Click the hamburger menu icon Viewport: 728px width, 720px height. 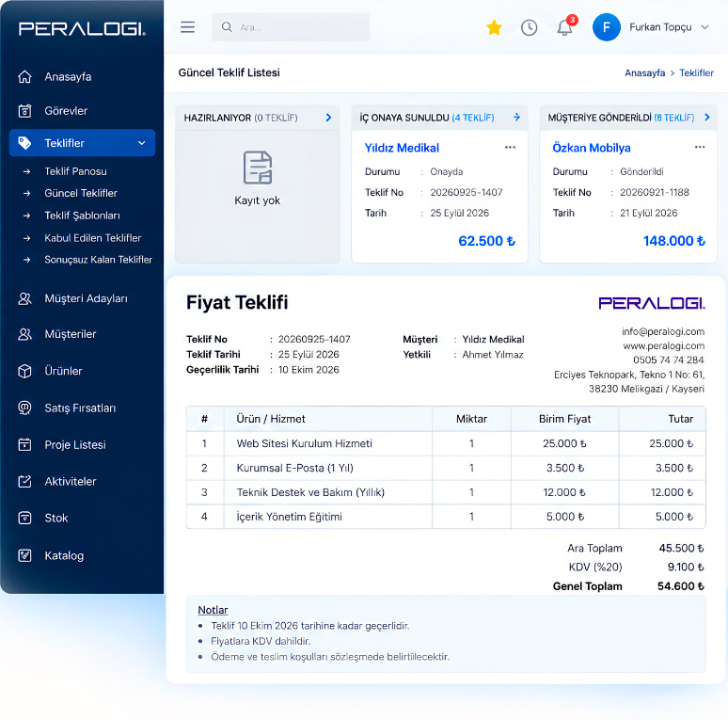187,27
